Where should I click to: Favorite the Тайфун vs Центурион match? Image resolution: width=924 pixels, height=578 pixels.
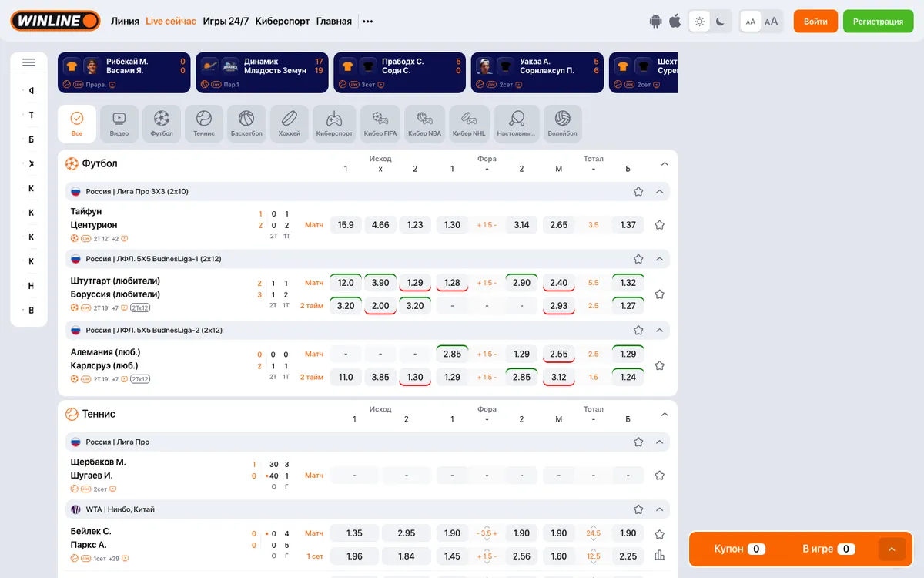pos(659,225)
